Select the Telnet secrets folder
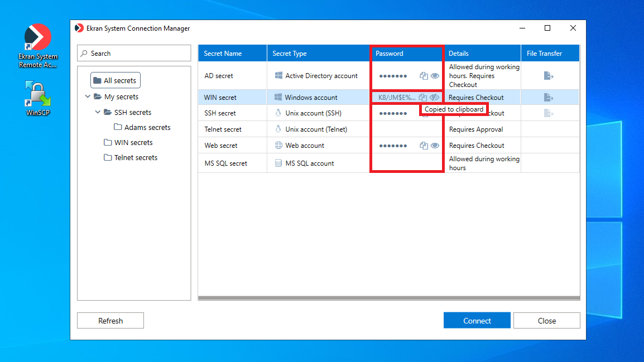 click(136, 157)
